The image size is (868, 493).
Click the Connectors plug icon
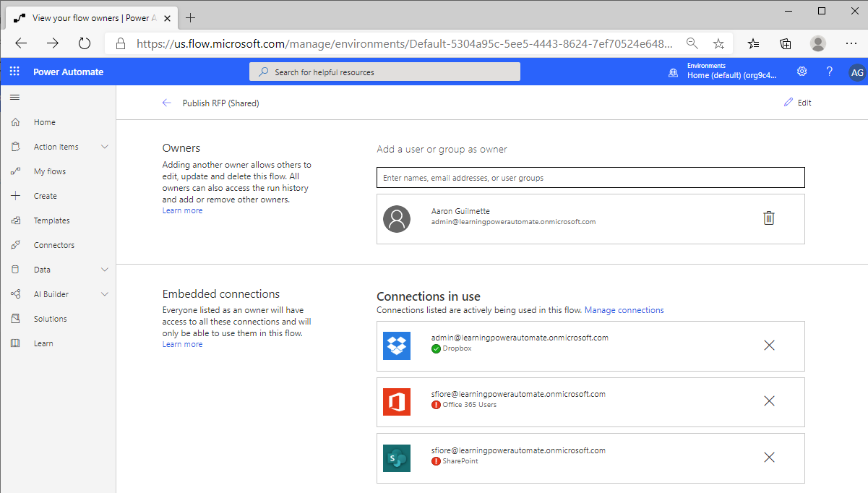click(16, 245)
